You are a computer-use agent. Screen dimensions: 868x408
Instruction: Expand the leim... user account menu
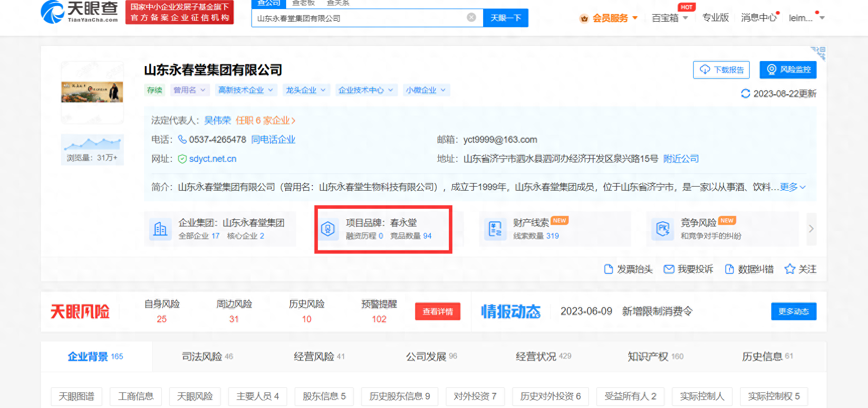807,18
